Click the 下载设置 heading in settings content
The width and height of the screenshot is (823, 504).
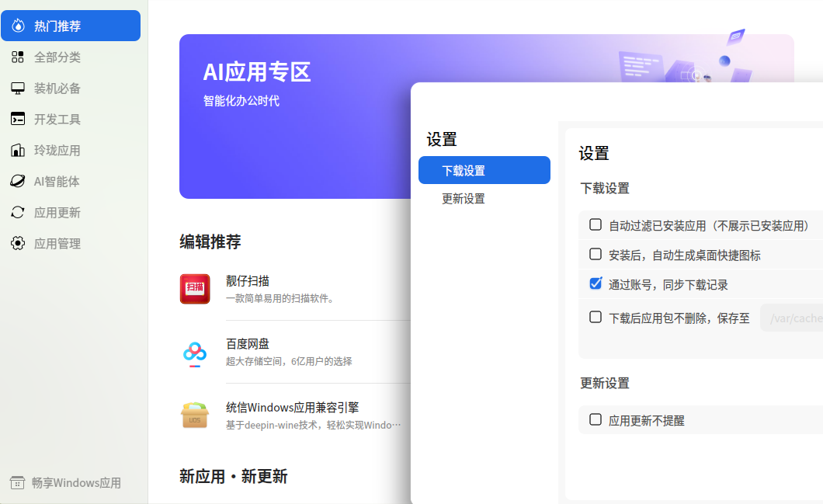point(605,188)
